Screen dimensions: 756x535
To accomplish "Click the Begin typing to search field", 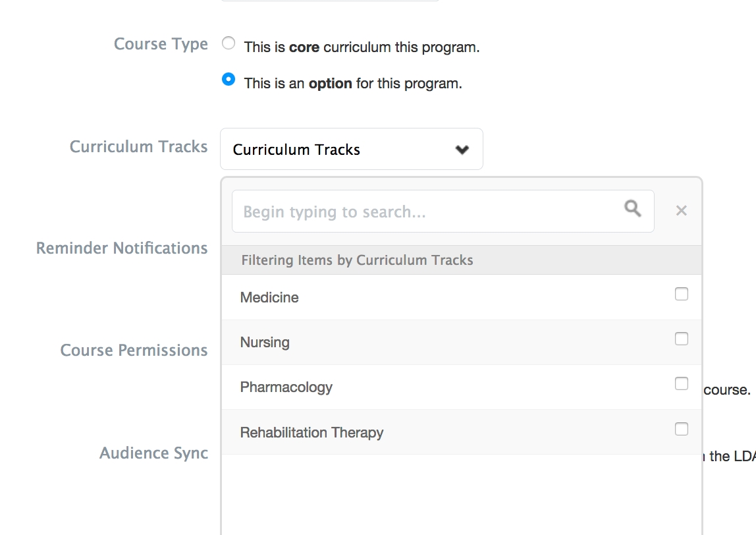I will pos(428,211).
